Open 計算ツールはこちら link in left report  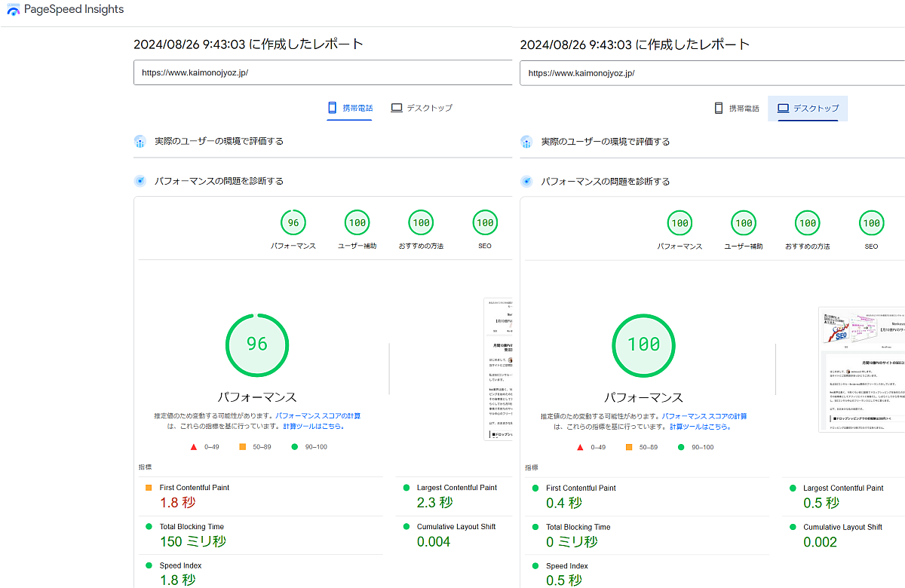pos(313,426)
